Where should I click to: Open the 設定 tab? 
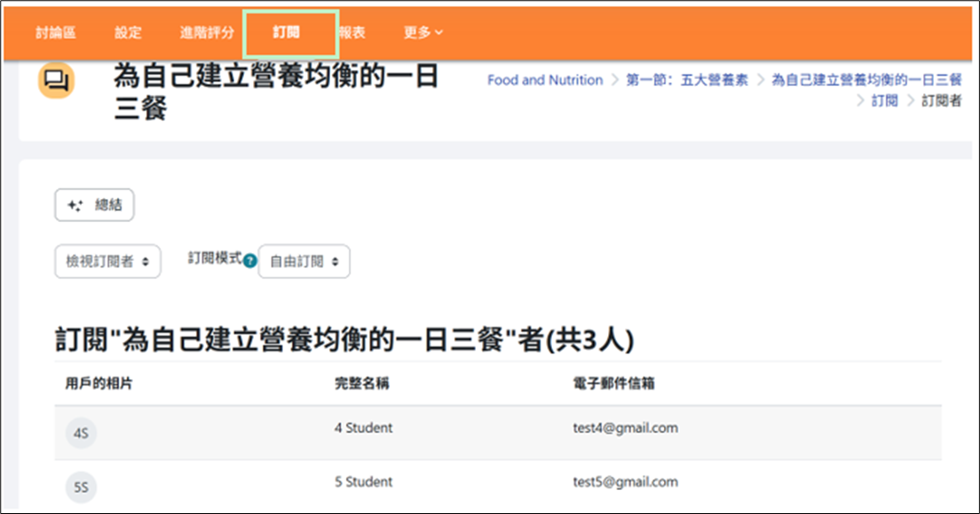(x=128, y=33)
